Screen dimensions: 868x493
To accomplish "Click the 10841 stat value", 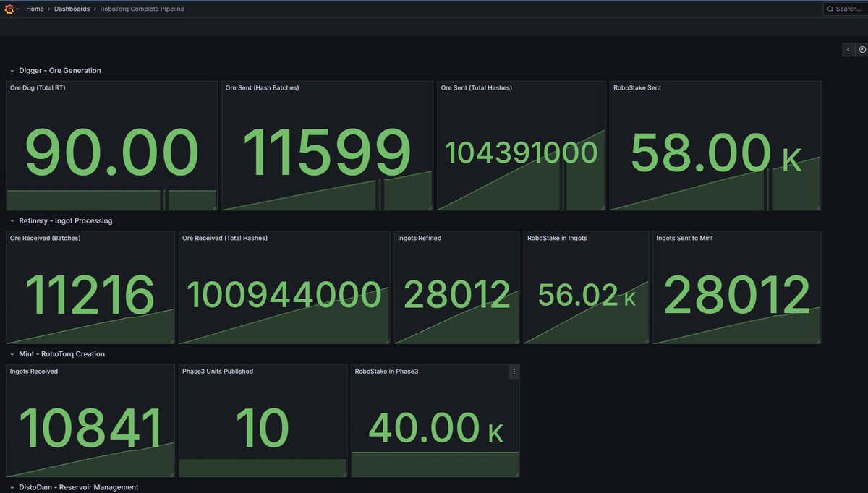I will 90,429.
